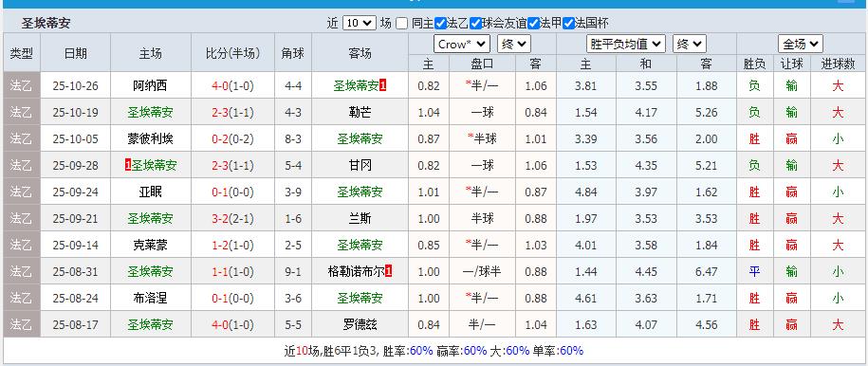This screenshot has height=366, width=868.
Task: Click the 0-2 score against 蒙彼利埃
Action: click(x=220, y=139)
